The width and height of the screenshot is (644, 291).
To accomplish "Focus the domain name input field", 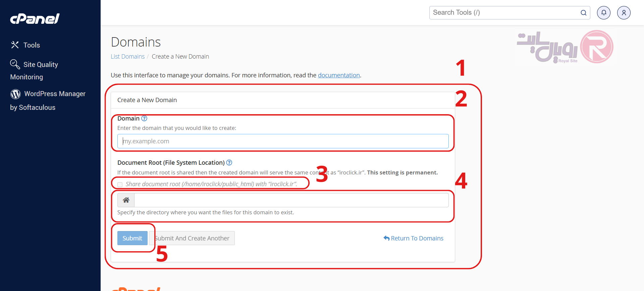I will pos(283,141).
